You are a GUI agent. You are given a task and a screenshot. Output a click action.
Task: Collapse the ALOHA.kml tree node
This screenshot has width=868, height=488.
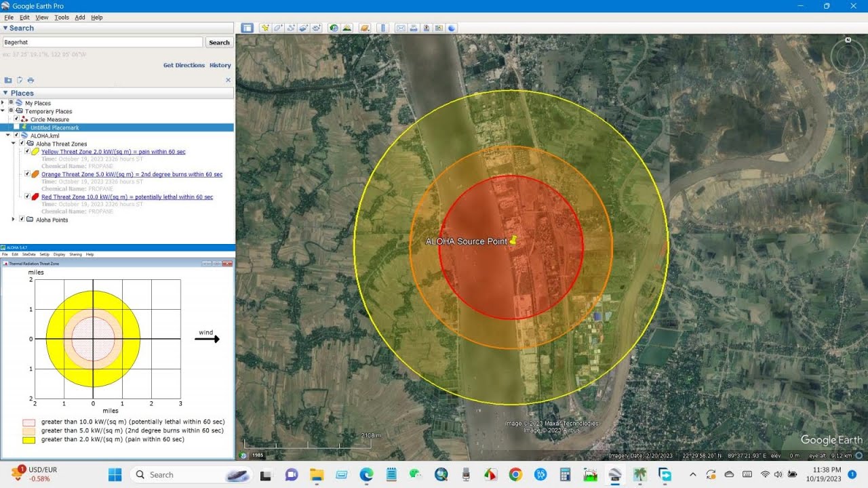[x=8, y=135]
